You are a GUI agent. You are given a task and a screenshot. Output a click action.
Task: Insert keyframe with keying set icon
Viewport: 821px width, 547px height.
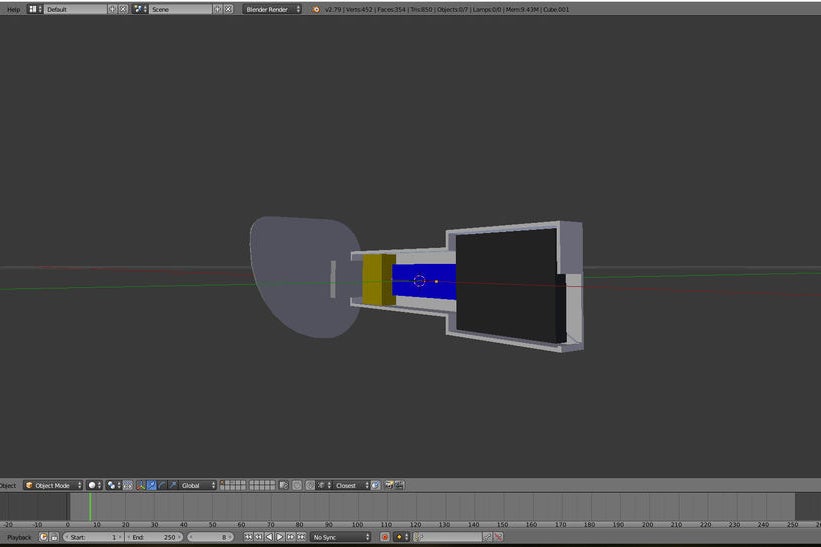(487, 537)
